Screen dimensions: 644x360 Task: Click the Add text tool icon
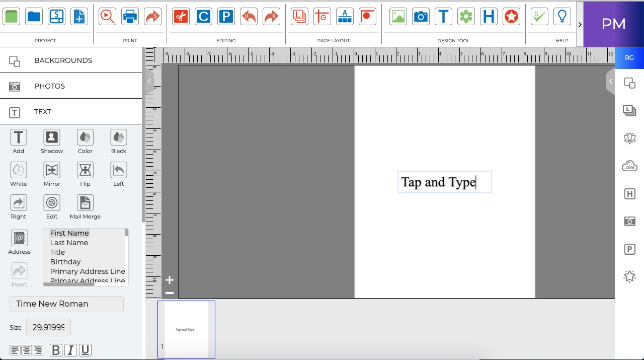coord(19,137)
